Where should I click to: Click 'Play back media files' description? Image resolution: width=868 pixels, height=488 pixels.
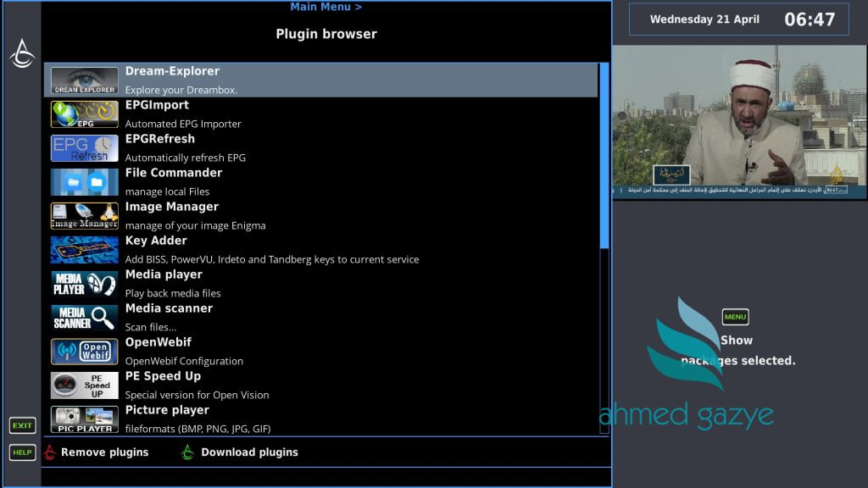173,293
